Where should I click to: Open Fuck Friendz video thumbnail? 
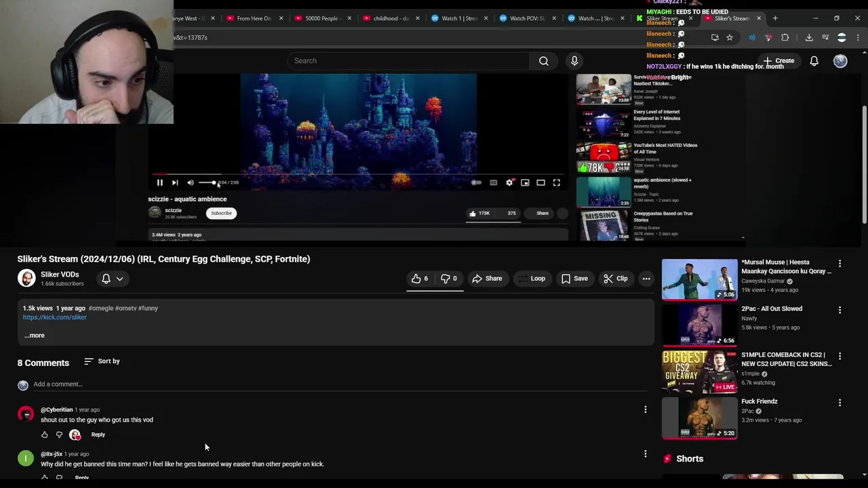click(699, 418)
